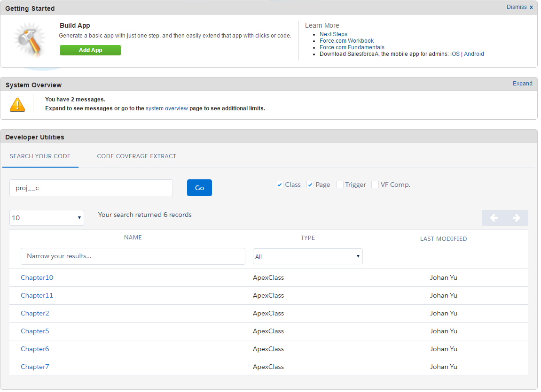This screenshot has height=392, width=541.
Task: Click the green Add App button
Action: click(x=90, y=50)
